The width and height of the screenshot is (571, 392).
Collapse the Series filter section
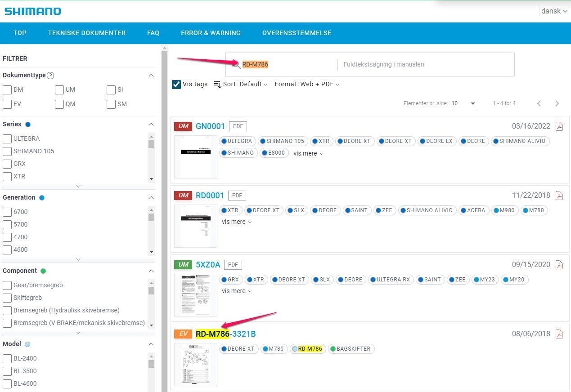coord(151,125)
